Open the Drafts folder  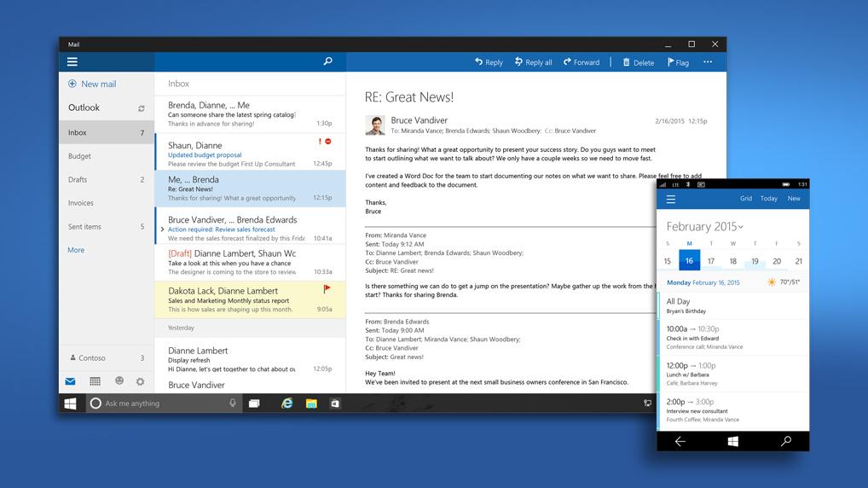107,179
